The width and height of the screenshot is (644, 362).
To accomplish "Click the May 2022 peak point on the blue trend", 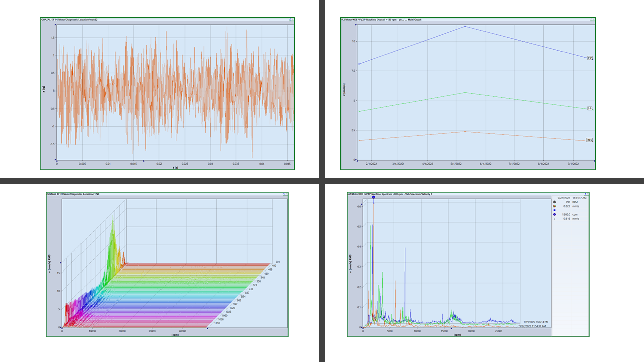I will [465, 26].
